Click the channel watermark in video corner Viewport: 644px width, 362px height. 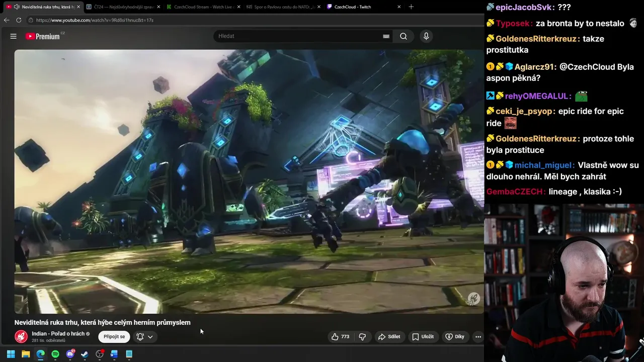pyautogui.click(x=473, y=299)
